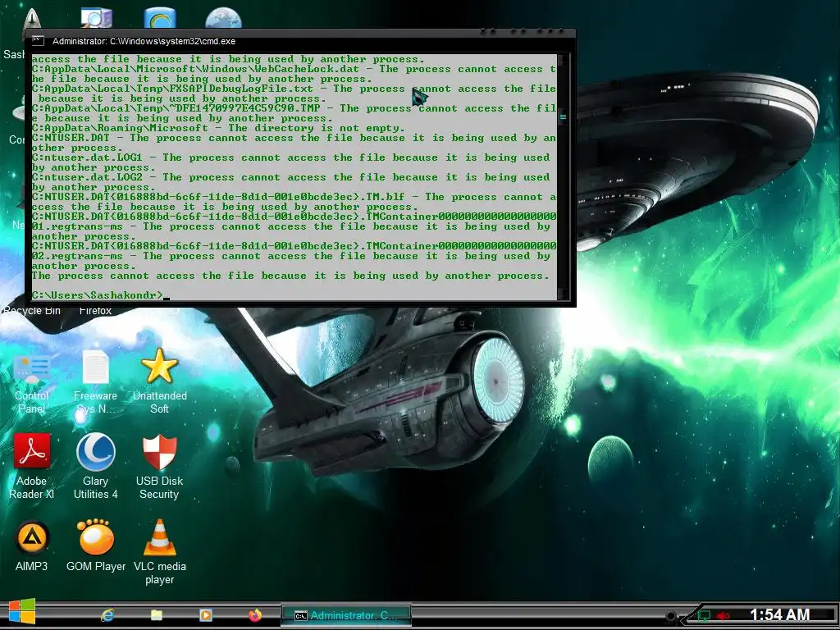Click the Recycle Bin desktop label
Image resolution: width=840 pixels, height=630 pixels.
coord(31,311)
